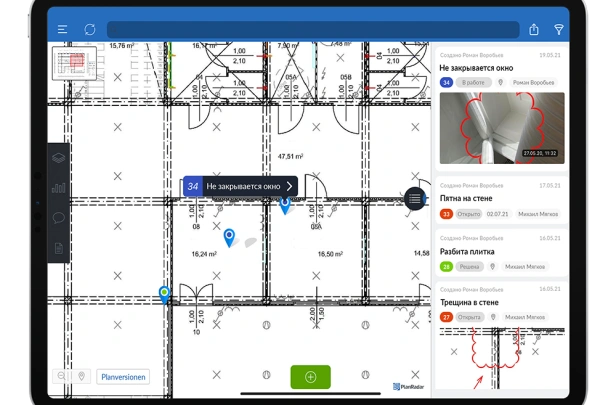Select the 'Пятна на стене' ticket
This screenshot has width=616, height=405.
point(501,200)
